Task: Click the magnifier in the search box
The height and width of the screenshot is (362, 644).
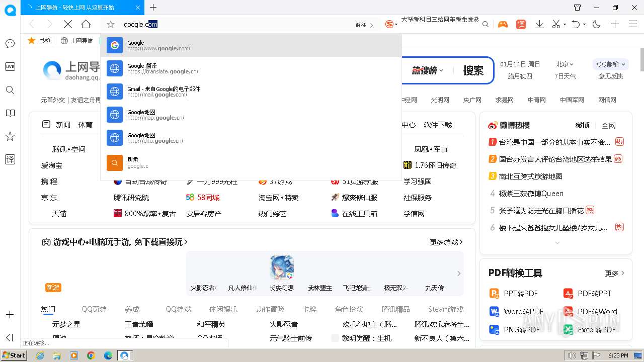Action: 486,24
